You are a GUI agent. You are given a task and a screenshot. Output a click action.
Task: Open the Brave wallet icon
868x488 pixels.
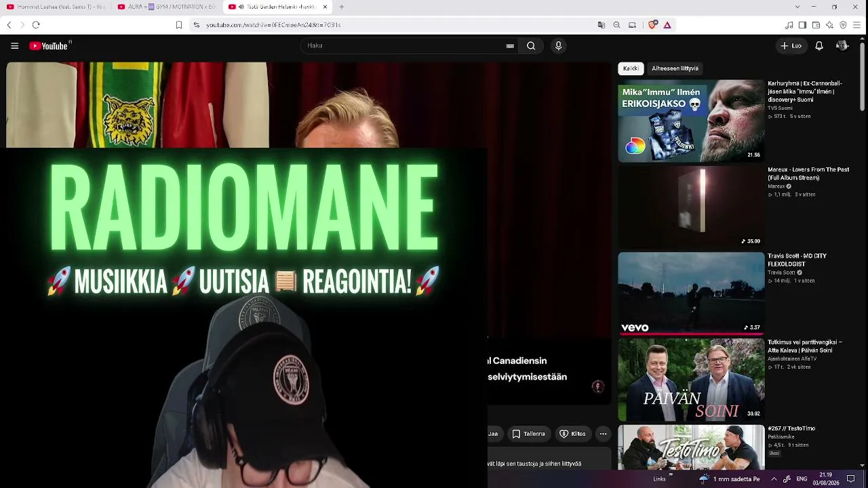[816, 25]
